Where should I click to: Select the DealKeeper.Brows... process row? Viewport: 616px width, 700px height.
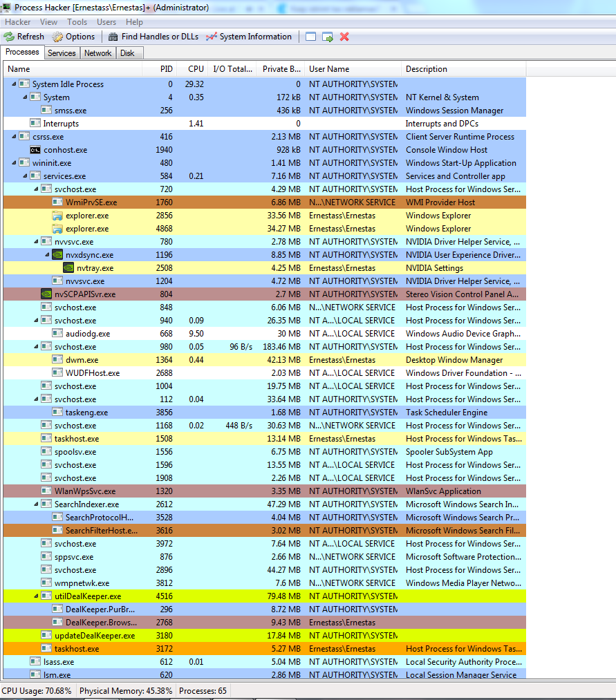(265, 623)
